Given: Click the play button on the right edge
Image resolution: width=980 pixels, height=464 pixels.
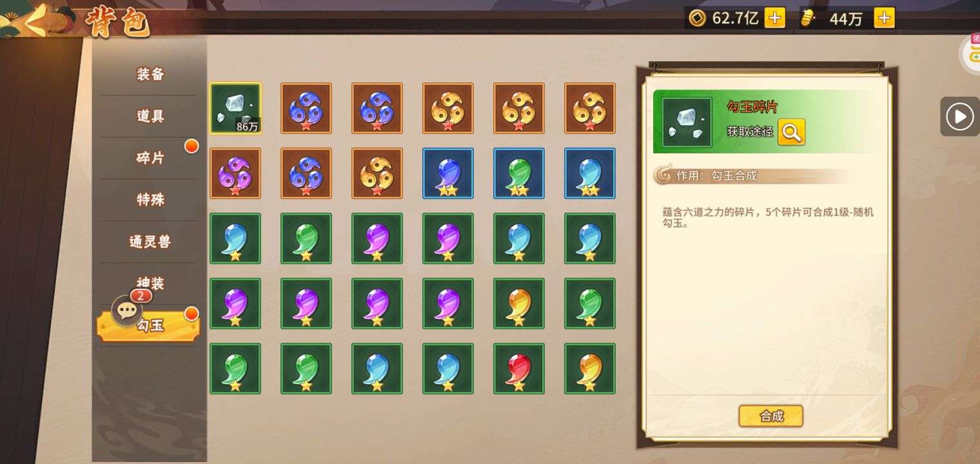Looking at the screenshot, I should (x=959, y=117).
